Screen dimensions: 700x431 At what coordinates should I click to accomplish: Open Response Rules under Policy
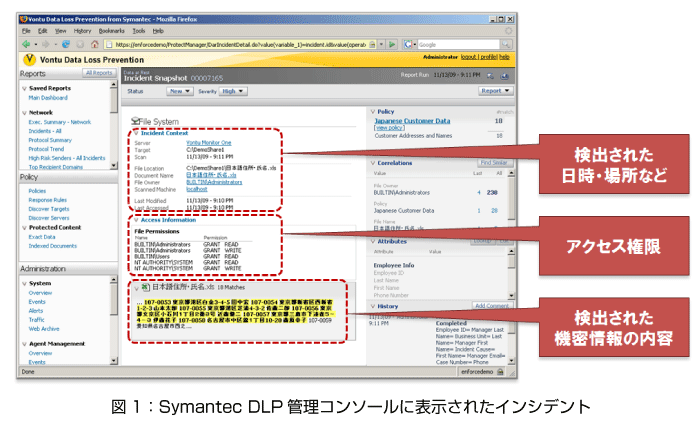47,200
